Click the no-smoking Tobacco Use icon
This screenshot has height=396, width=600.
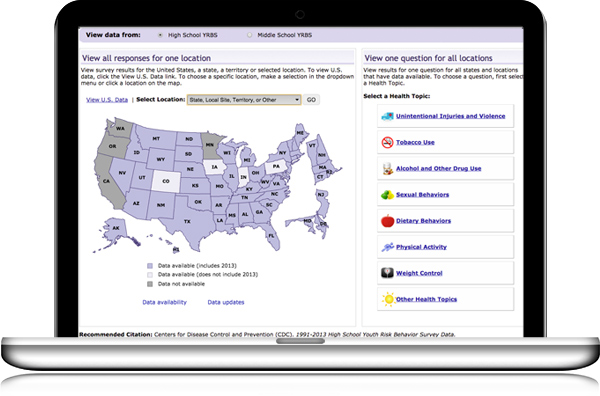(x=387, y=142)
